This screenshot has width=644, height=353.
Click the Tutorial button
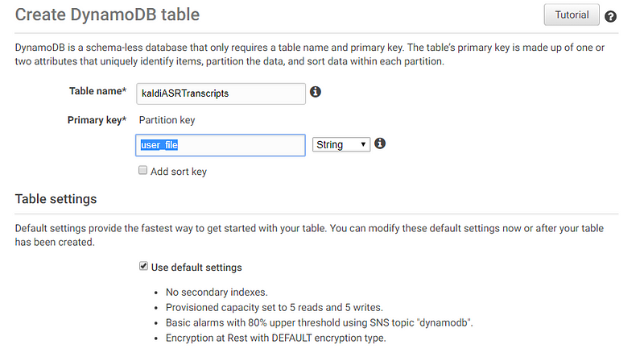click(x=572, y=15)
